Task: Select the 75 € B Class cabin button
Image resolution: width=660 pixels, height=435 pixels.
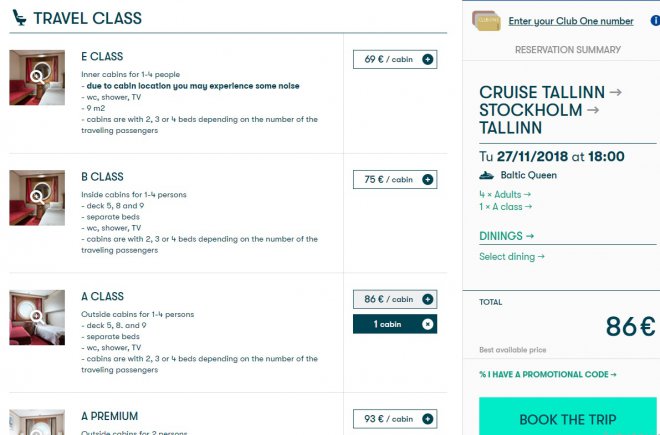Action: click(389, 180)
